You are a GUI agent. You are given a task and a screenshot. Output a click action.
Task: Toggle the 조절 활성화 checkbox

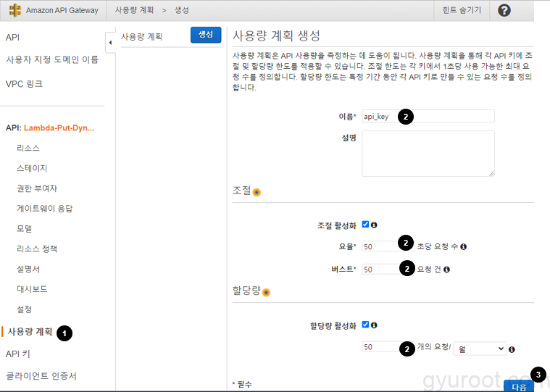click(x=365, y=225)
